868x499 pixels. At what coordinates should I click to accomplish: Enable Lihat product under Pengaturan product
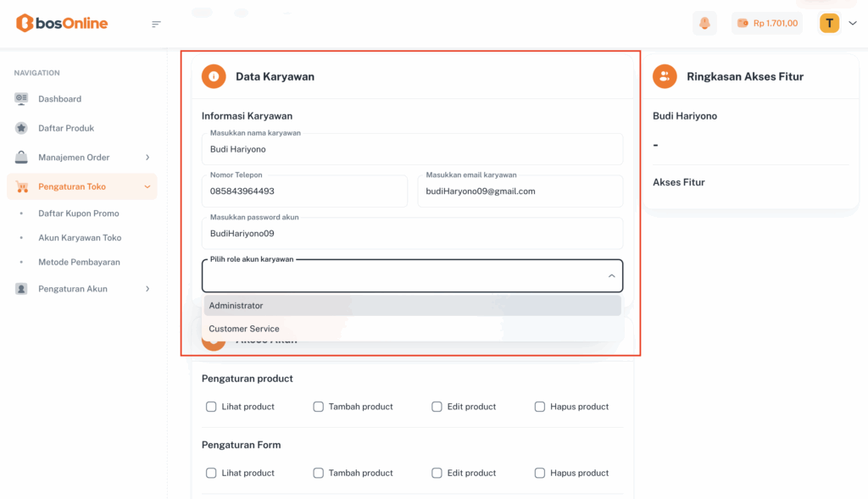[x=211, y=407]
